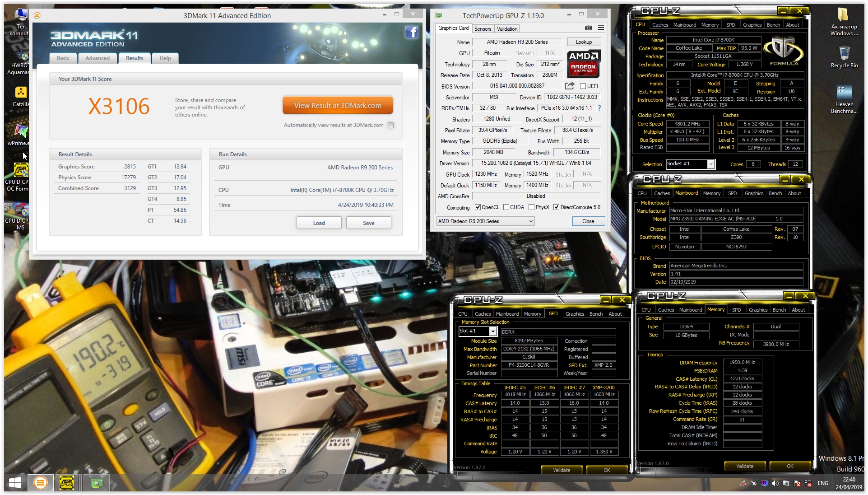Open the GPU-Z hamburger menu
This screenshot has height=495, width=868.
pyautogui.click(x=601, y=28)
